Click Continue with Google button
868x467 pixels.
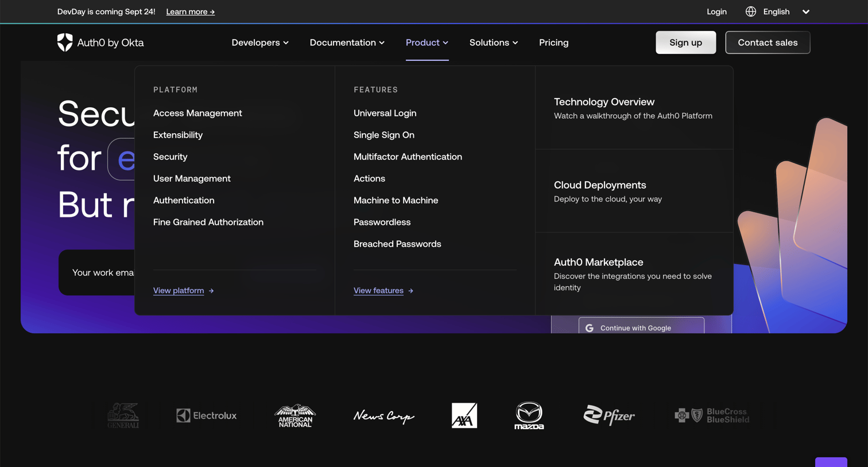641,326
